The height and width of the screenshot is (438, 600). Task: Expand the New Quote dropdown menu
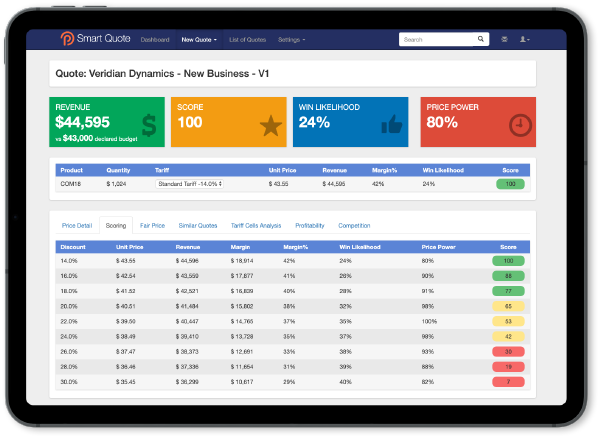[199, 39]
